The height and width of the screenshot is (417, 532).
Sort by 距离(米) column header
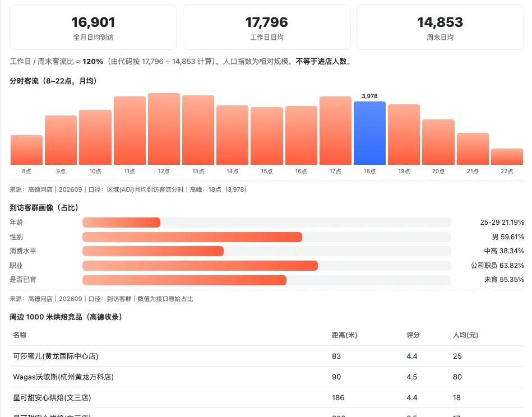[x=344, y=335]
